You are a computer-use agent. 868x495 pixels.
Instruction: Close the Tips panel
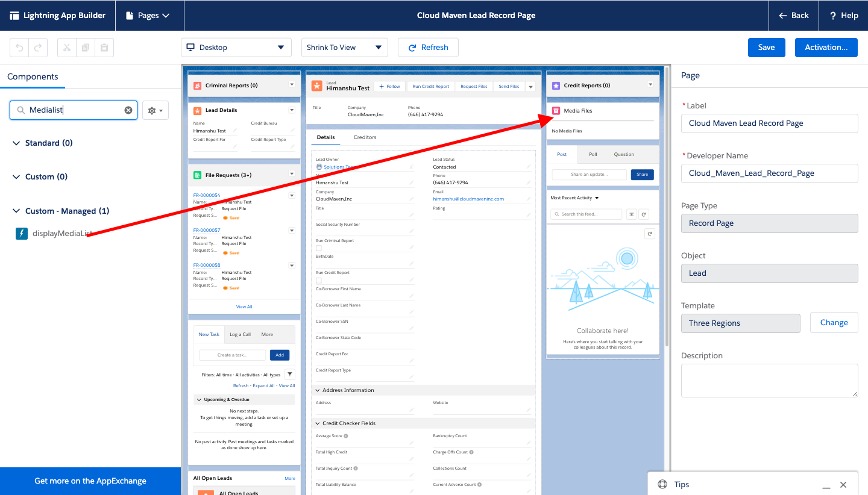tap(843, 485)
